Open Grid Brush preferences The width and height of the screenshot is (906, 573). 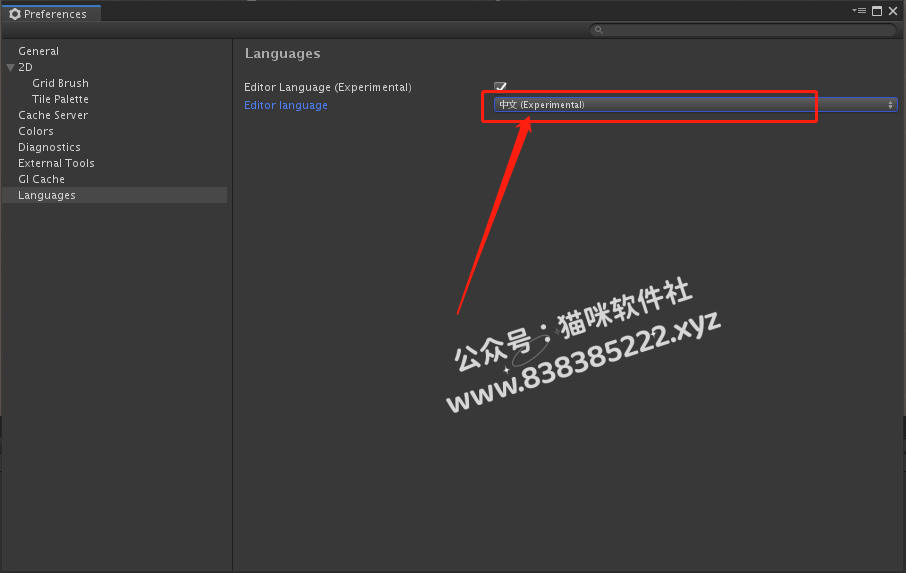60,83
